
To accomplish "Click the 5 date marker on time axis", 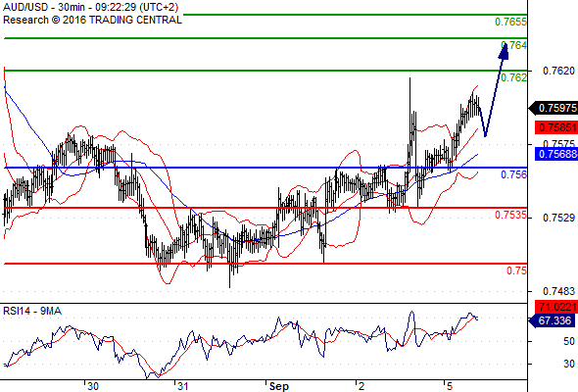I will (449, 386).
